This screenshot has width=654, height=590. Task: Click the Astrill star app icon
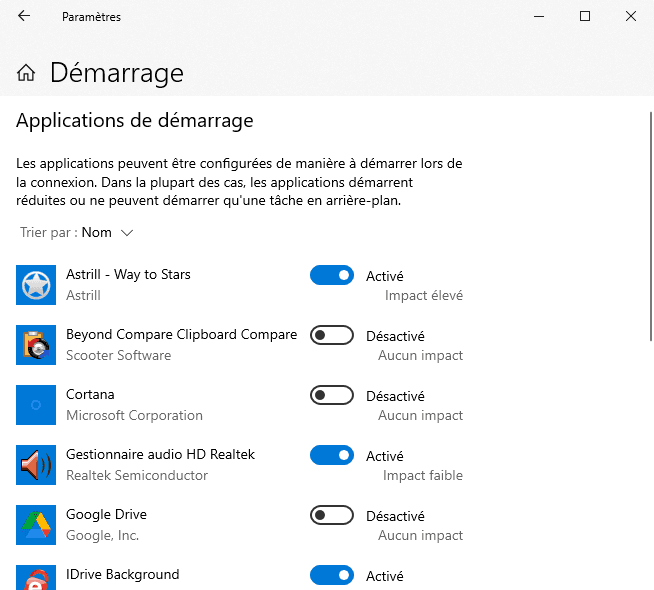point(36,285)
